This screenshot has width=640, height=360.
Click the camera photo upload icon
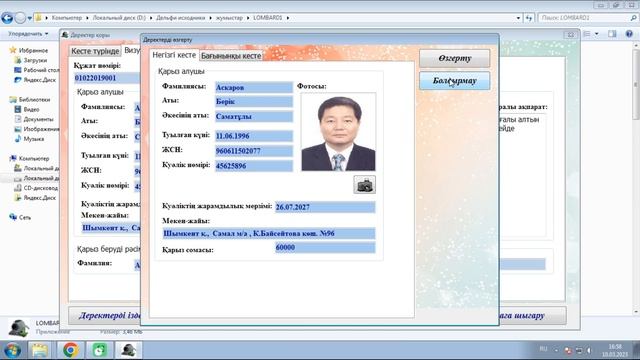click(364, 184)
